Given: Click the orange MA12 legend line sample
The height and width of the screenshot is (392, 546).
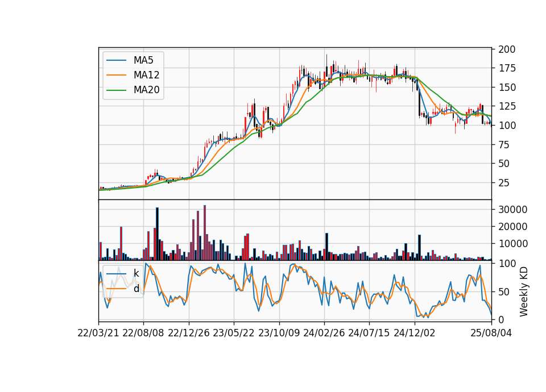Looking at the screenshot, I should pyautogui.click(x=116, y=75).
